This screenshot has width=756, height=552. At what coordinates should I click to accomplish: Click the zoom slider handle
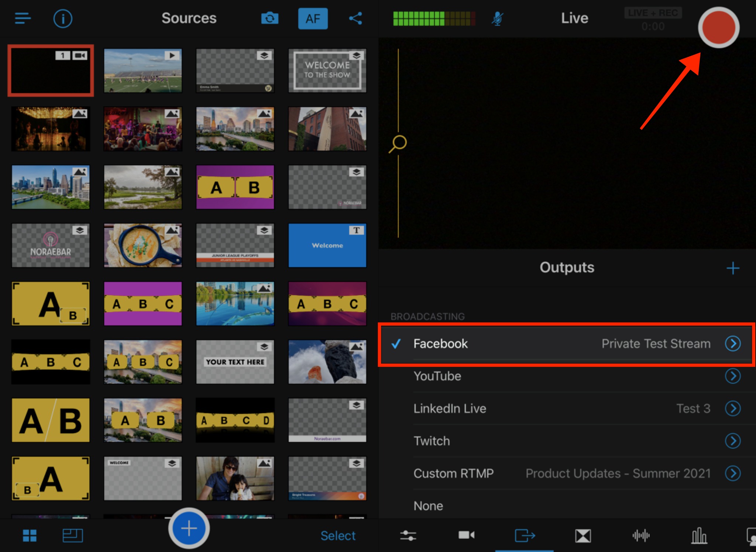399,143
